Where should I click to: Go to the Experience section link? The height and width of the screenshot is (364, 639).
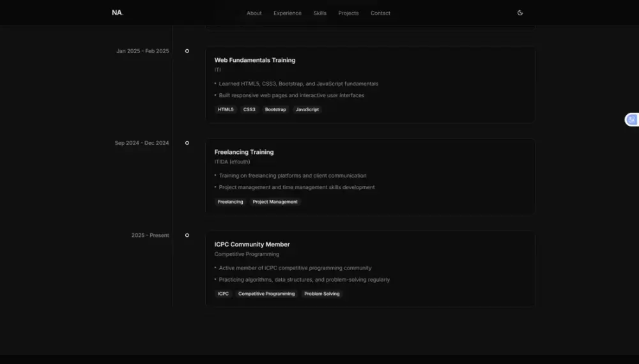[x=288, y=13]
